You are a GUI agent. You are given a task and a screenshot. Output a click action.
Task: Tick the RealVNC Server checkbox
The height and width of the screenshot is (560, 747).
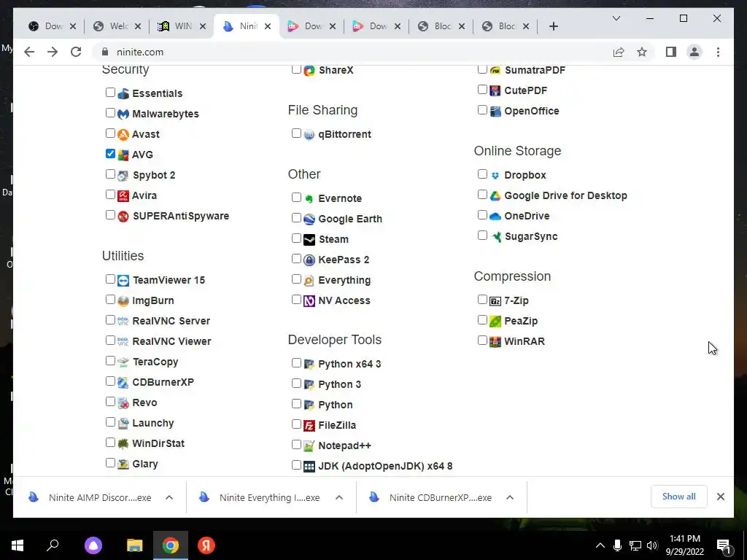click(111, 319)
